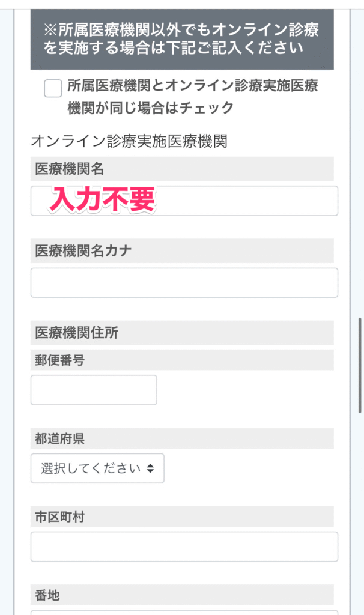Click into the 医療機関名カナ input box
This screenshot has height=615, width=364.
click(184, 283)
